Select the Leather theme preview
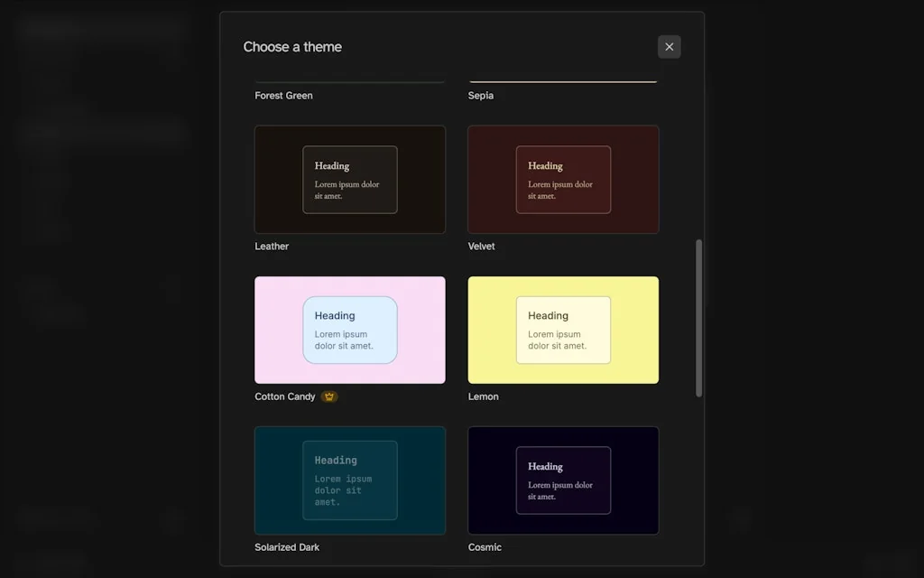 (350, 180)
